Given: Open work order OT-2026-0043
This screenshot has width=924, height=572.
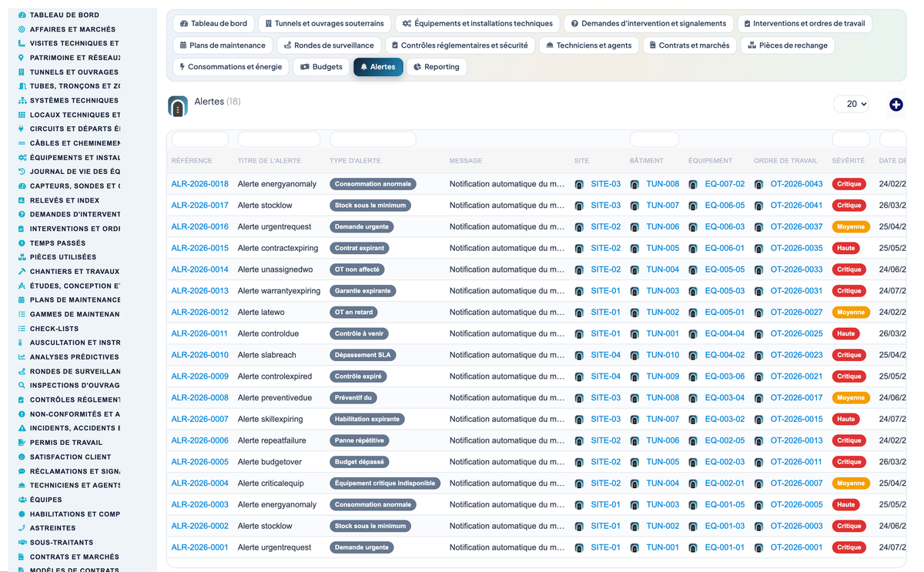Looking at the screenshot, I should tap(797, 184).
